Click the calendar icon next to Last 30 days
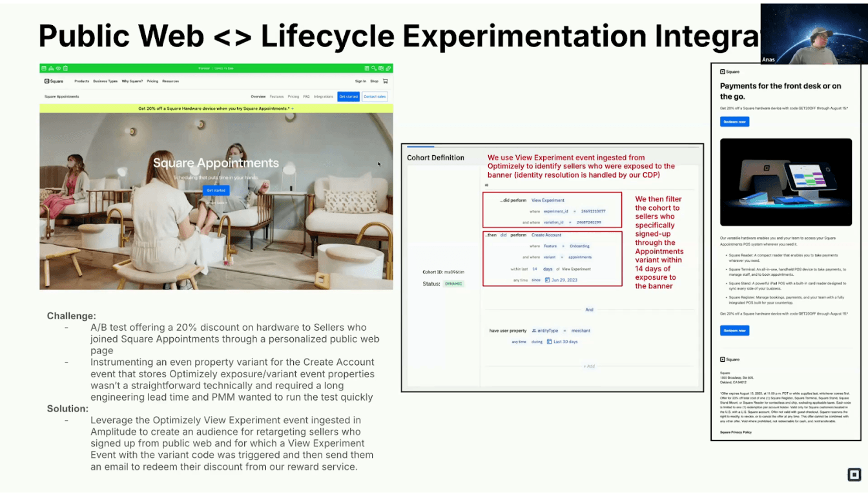Viewport: 868px width, 493px height. click(x=549, y=342)
